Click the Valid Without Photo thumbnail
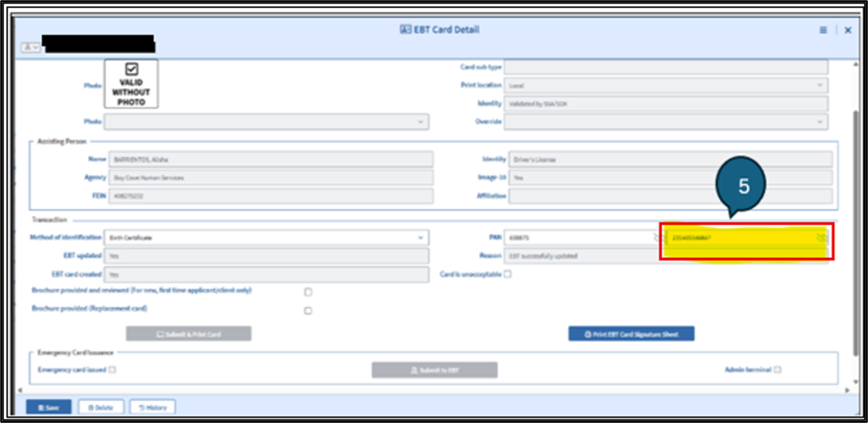 [131, 84]
